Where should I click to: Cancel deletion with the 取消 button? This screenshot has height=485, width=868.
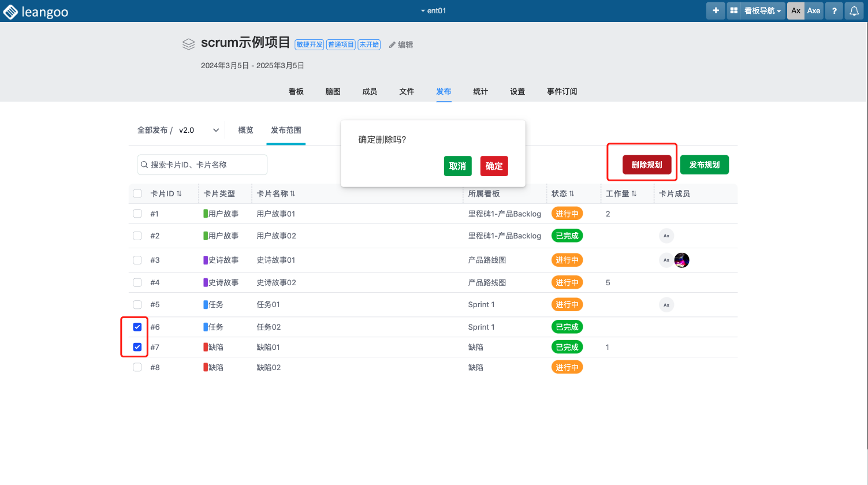(x=457, y=166)
